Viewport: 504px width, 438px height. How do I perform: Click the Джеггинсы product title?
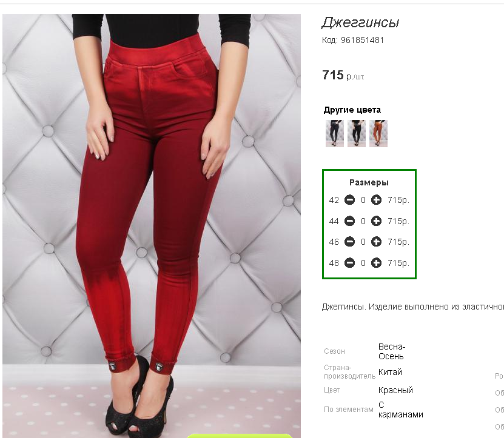[x=360, y=22]
